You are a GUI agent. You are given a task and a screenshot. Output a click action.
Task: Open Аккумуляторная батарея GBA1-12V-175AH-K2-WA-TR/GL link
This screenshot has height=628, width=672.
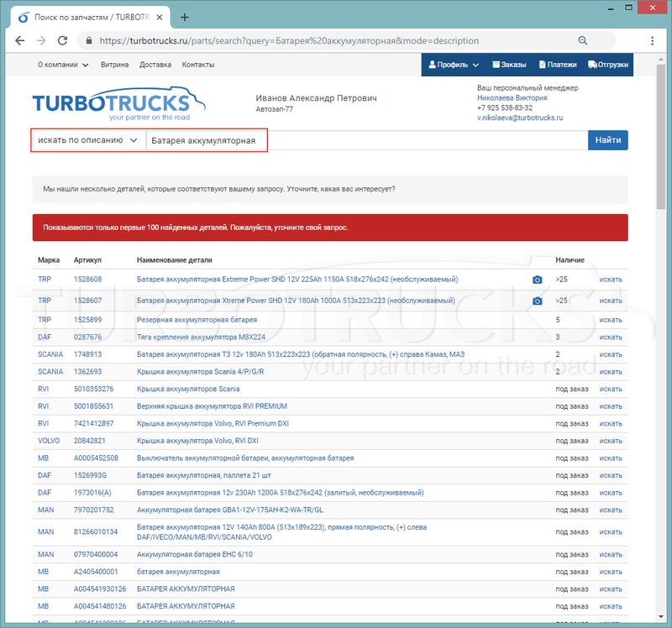(229, 510)
